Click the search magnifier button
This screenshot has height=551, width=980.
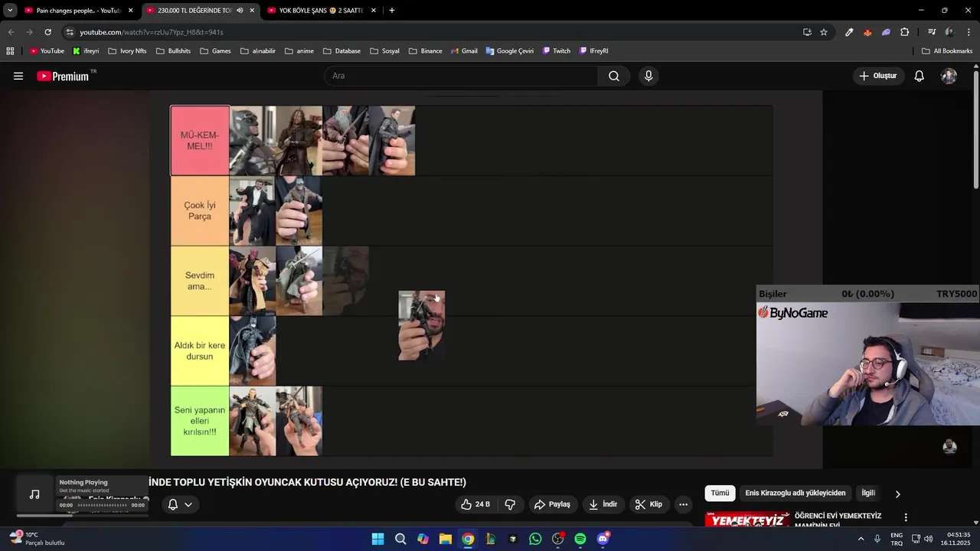[x=614, y=76]
